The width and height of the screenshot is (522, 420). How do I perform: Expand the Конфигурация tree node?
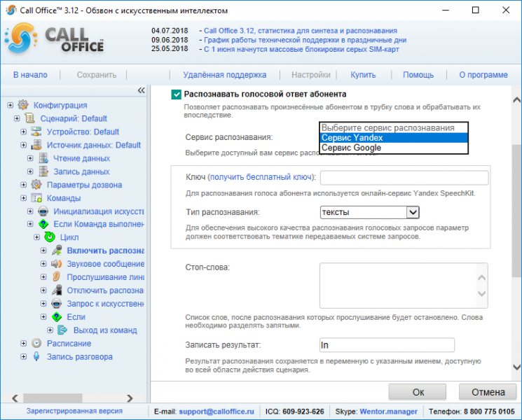click(10, 105)
